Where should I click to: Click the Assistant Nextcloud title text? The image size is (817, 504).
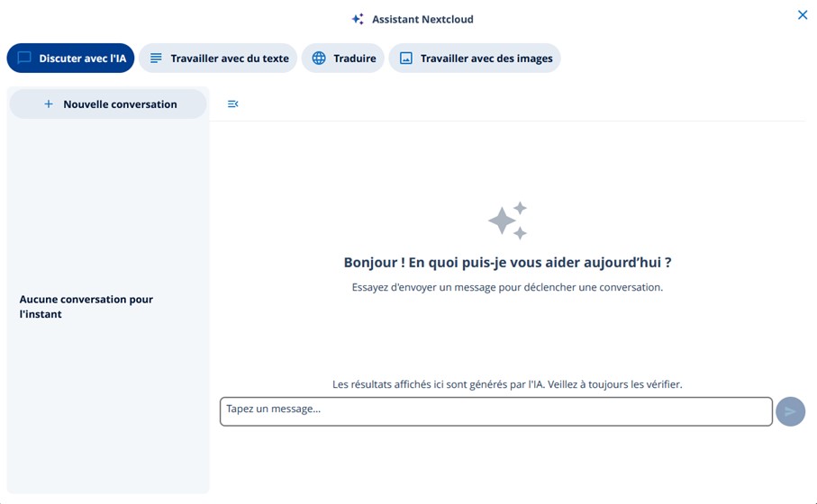(422, 19)
